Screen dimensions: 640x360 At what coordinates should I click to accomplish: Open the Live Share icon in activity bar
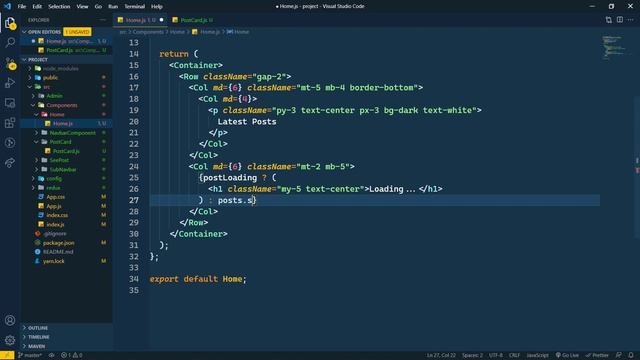pyautogui.click(x=10, y=163)
